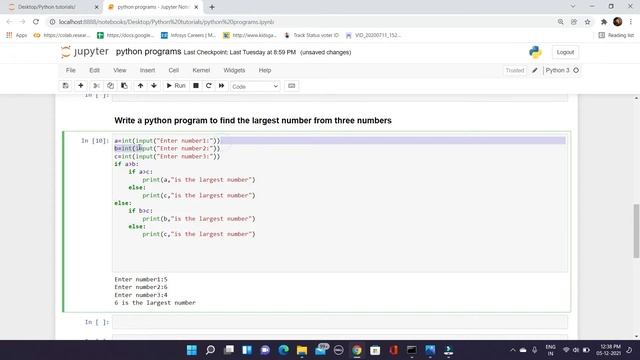Move selected cell up arrow
Image resolution: width=640 pixels, height=360 pixels.
[x=140, y=86]
